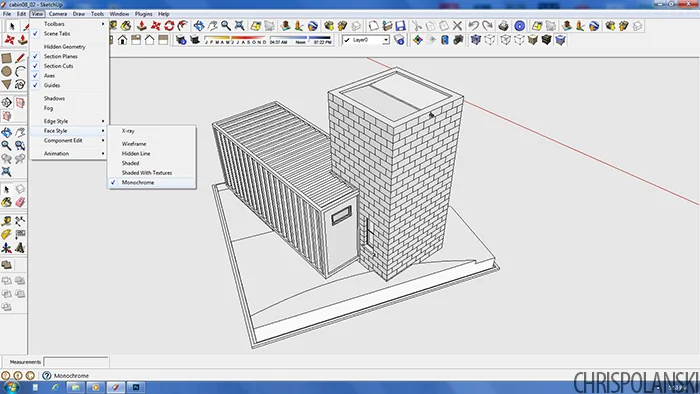Switch to X-ray face style cube icon
The width and height of the screenshot is (700, 394).
pos(475,40)
